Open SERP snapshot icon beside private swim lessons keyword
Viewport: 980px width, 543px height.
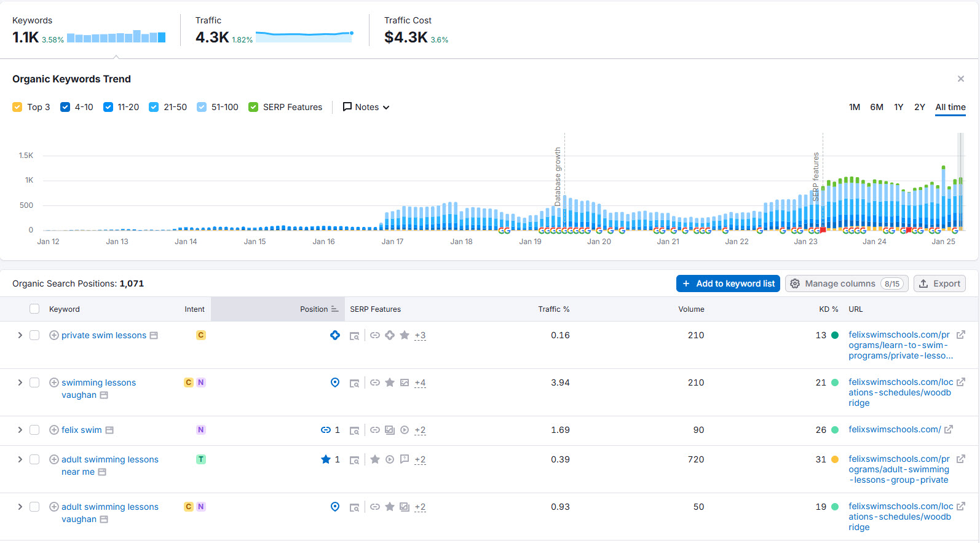pos(154,335)
